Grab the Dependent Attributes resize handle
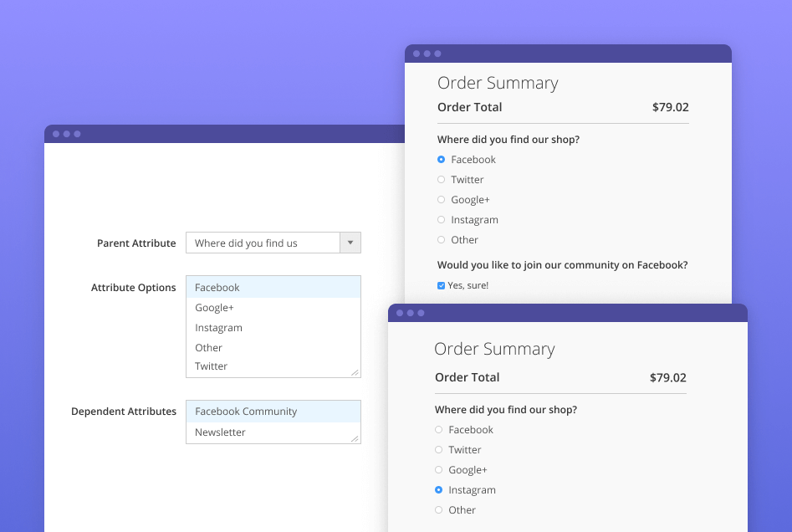The height and width of the screenshot is (532, 792). click(355, 438)
